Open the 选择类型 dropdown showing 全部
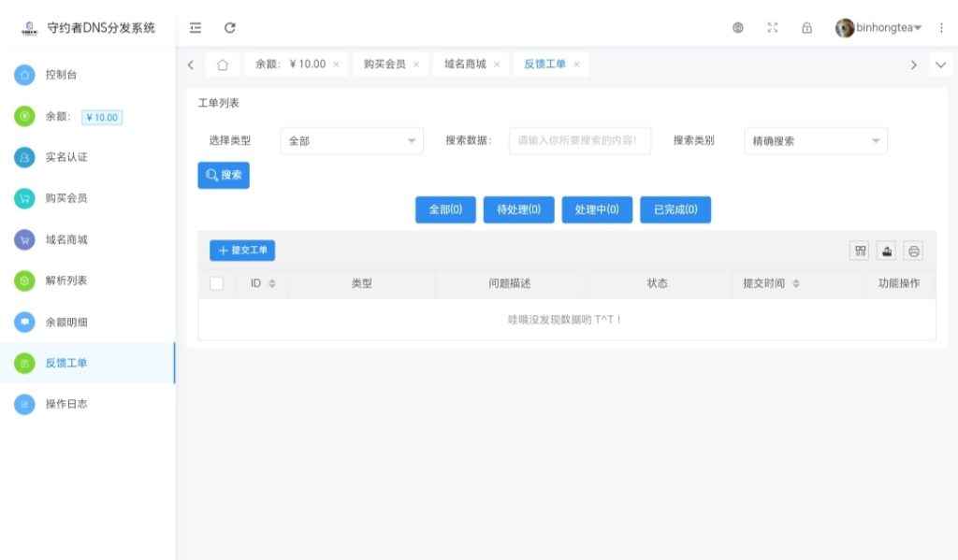Screen dimensions: 958x560 (x=352, y=140)
